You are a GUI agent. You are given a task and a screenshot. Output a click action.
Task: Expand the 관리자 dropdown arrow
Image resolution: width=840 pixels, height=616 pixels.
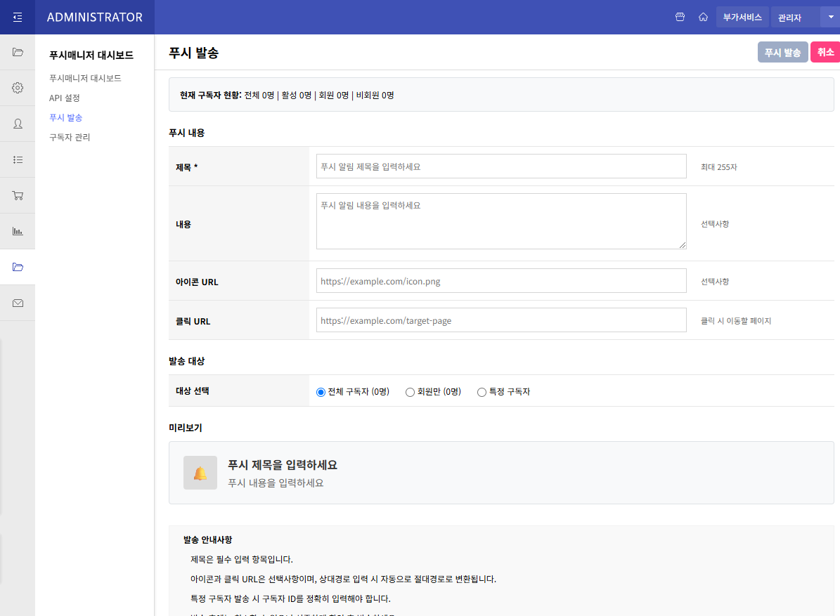click(829, 17)
